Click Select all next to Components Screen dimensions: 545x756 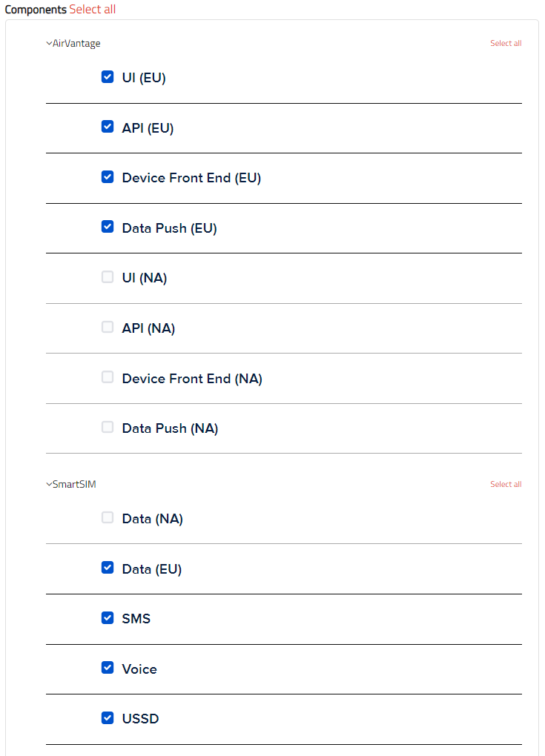coord(93,10)
